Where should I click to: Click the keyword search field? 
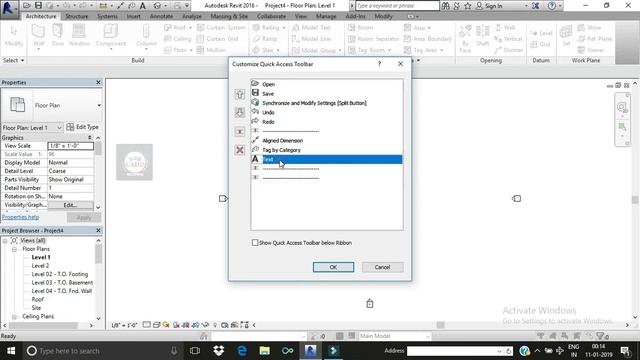397,6
